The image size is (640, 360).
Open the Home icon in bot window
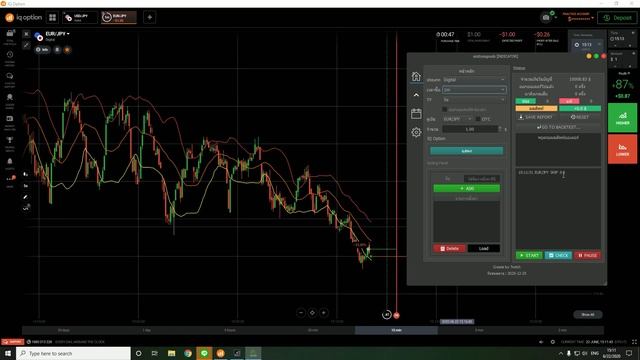point(416,76)
